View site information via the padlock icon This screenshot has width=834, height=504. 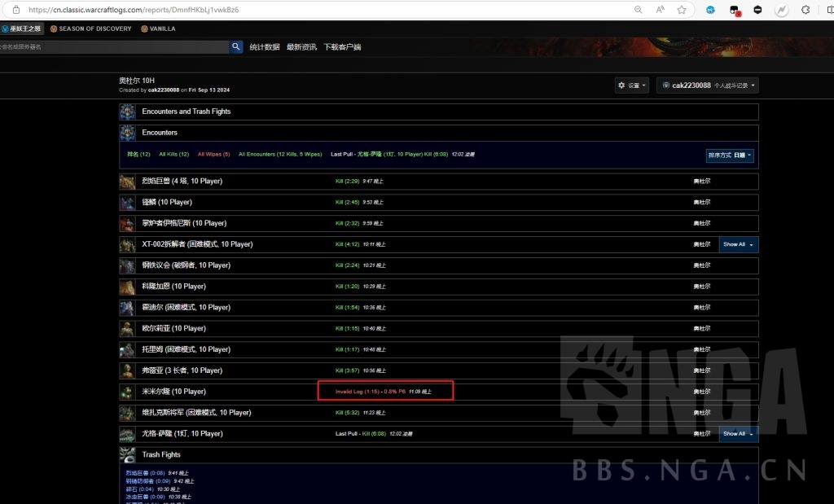click(16, 10)
